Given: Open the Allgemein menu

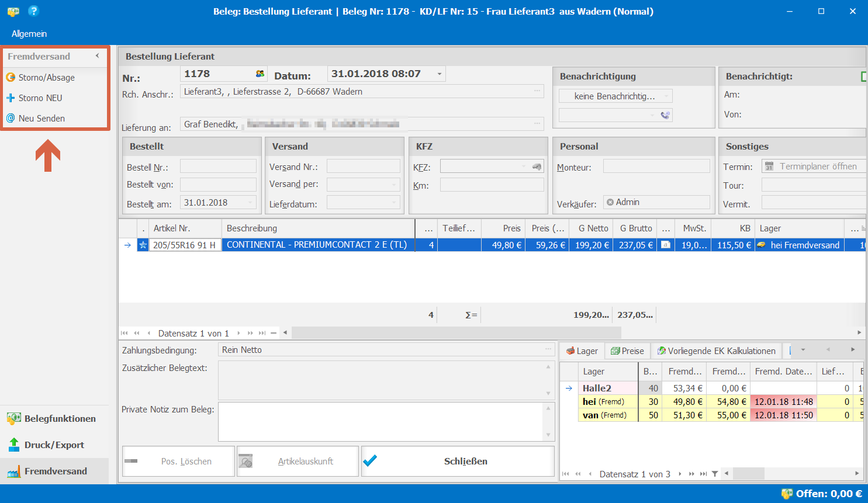Looking at the screenshot, I should point(29,34).
